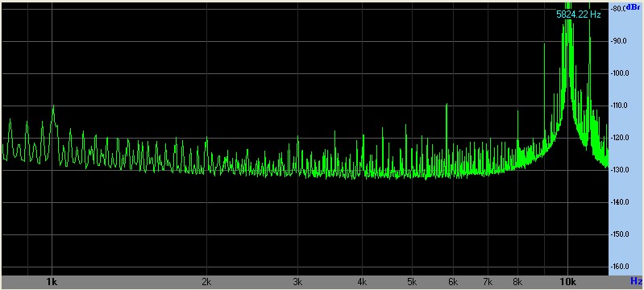The image size is (644, 290).
Task: Click the Hz axis unit label
Action: pos(636,281)
